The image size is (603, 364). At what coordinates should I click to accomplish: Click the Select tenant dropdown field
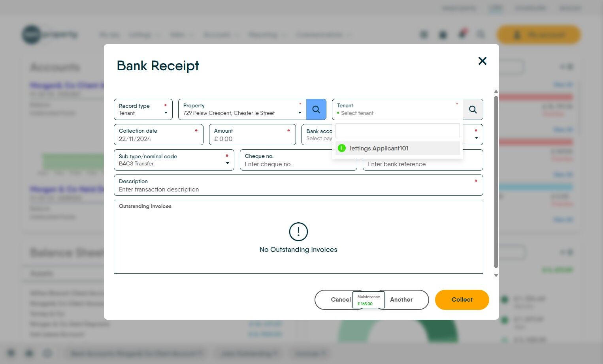[x=398, y=109]
